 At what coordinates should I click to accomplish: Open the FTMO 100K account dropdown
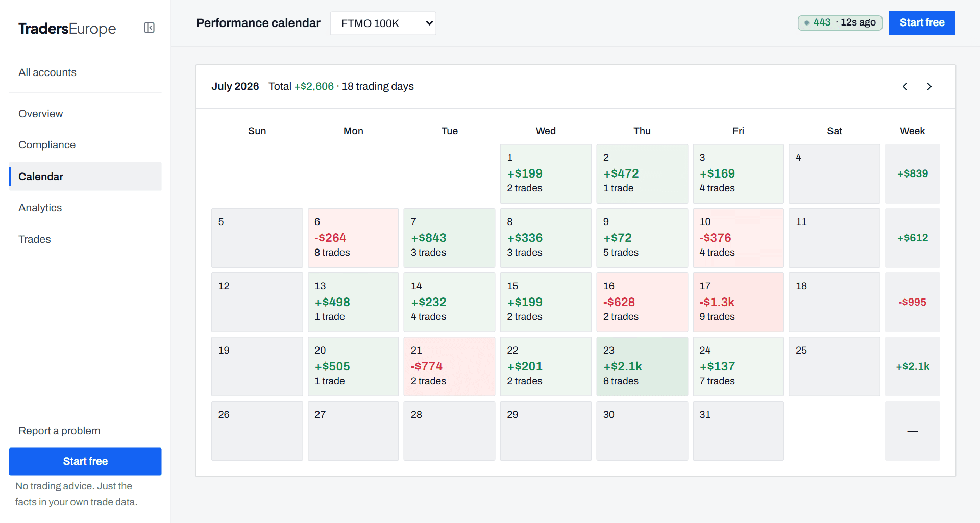coord(383,23)
